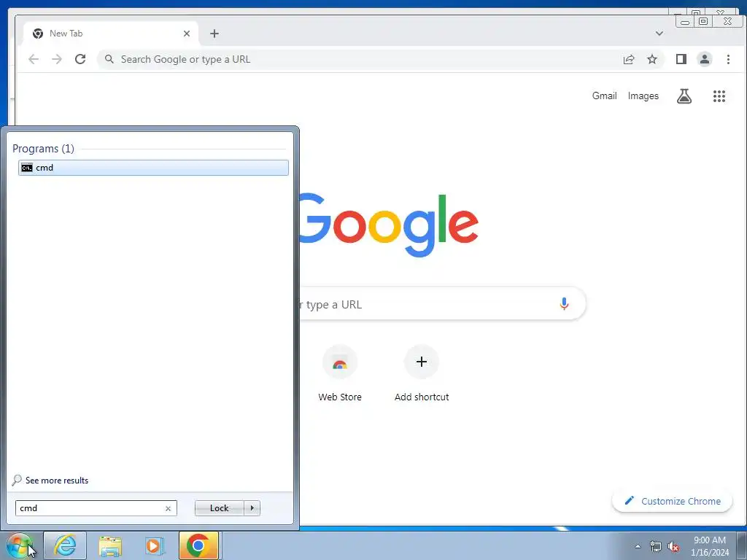The width and height of the screenshot is (747, 560).
Task: Open muted volume tray icon
Action: 673,546
